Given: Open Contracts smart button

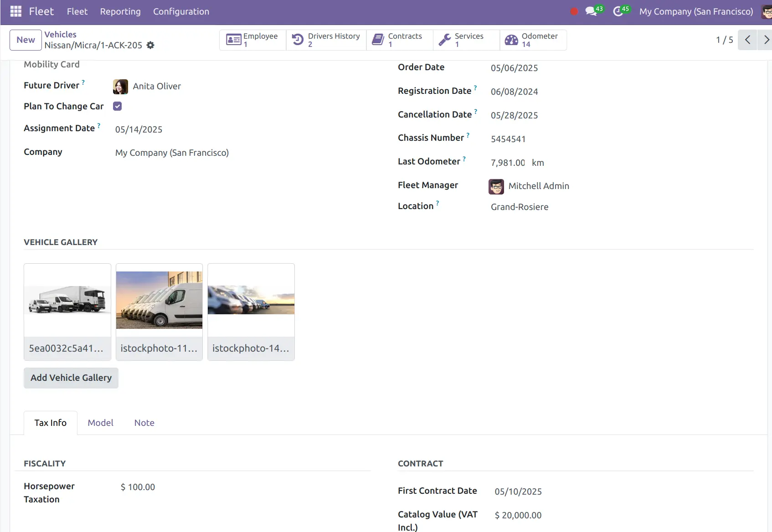Looking at the screenshot, I should click(400, 40).
